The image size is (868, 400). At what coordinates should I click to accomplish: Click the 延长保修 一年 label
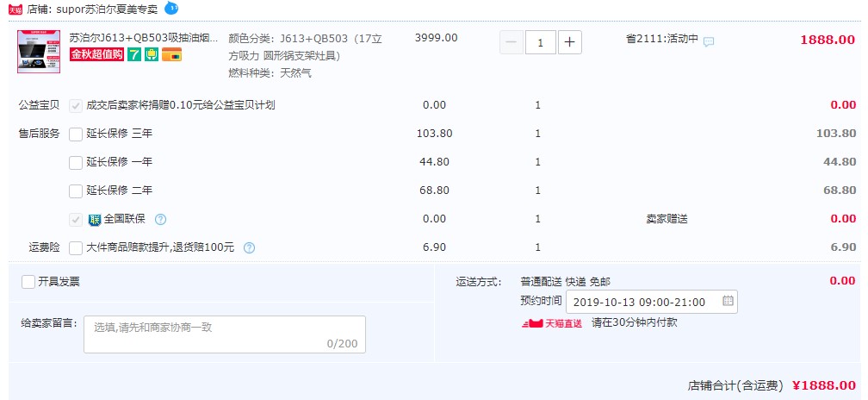119,162
